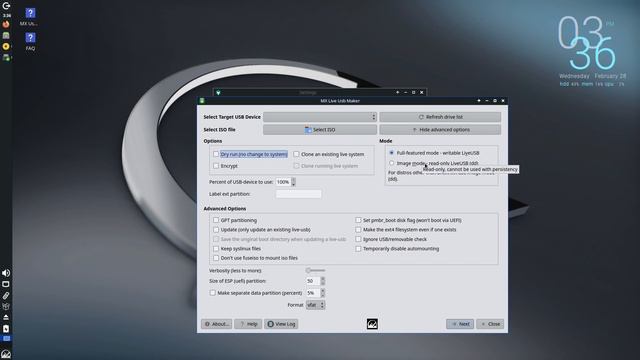Close the background Settings window
The height and width of the screenshot is (360, 640).
coord(422,93)
